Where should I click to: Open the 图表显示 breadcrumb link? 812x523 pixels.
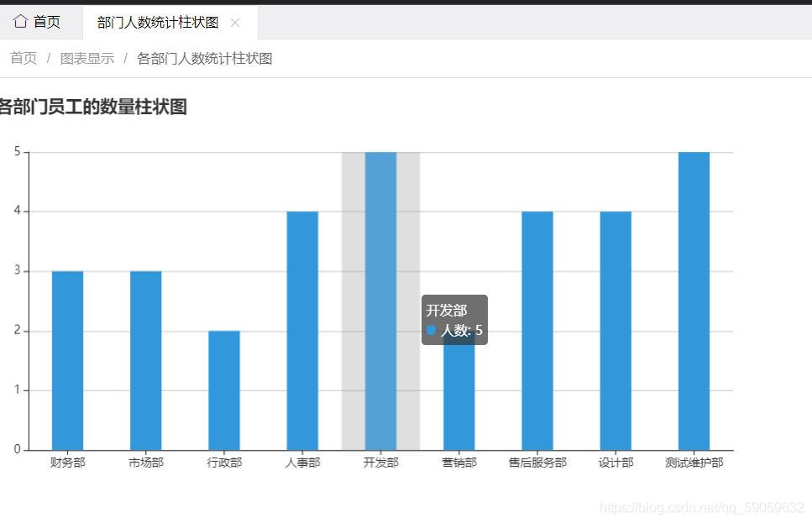click(x=86, y=59)
